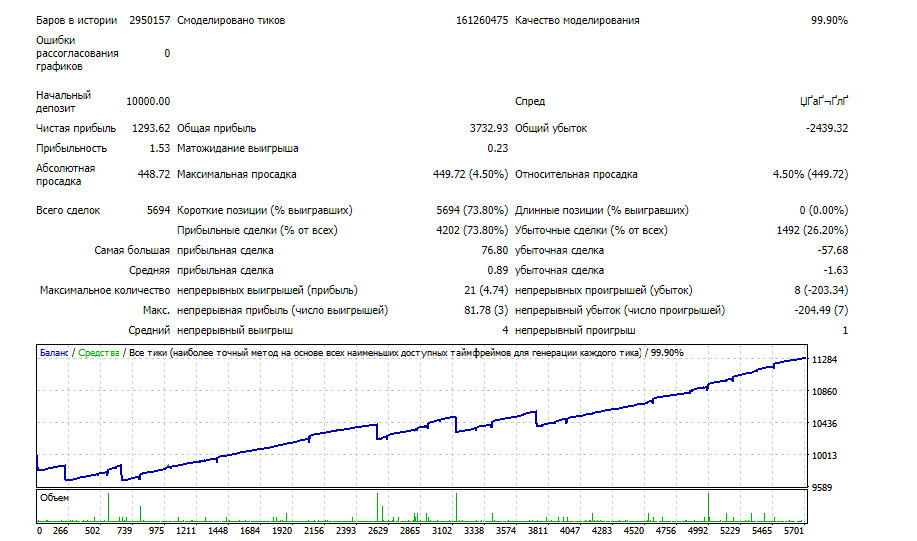
Task: Click the Общая прибыль label
Action: tap(216, 128)
